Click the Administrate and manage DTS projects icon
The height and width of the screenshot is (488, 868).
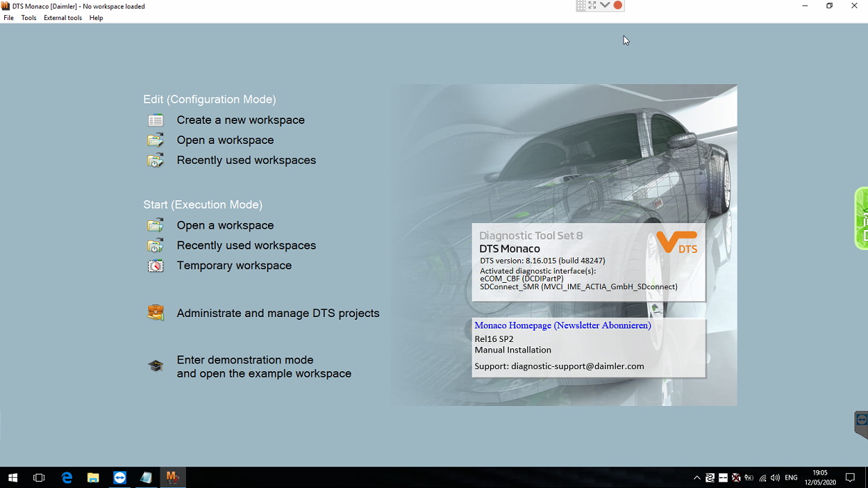point(155,313)
